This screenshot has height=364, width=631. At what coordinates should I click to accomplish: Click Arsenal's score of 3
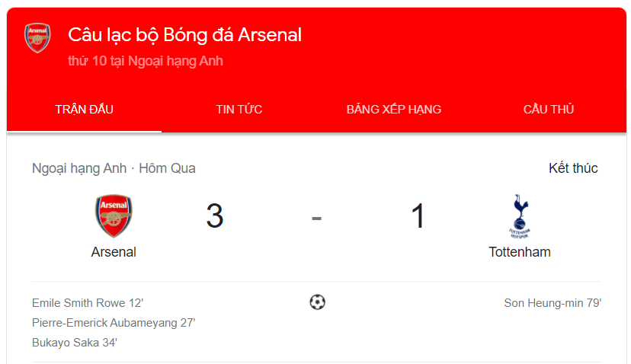pyautogui.click(x=215, y=216)
